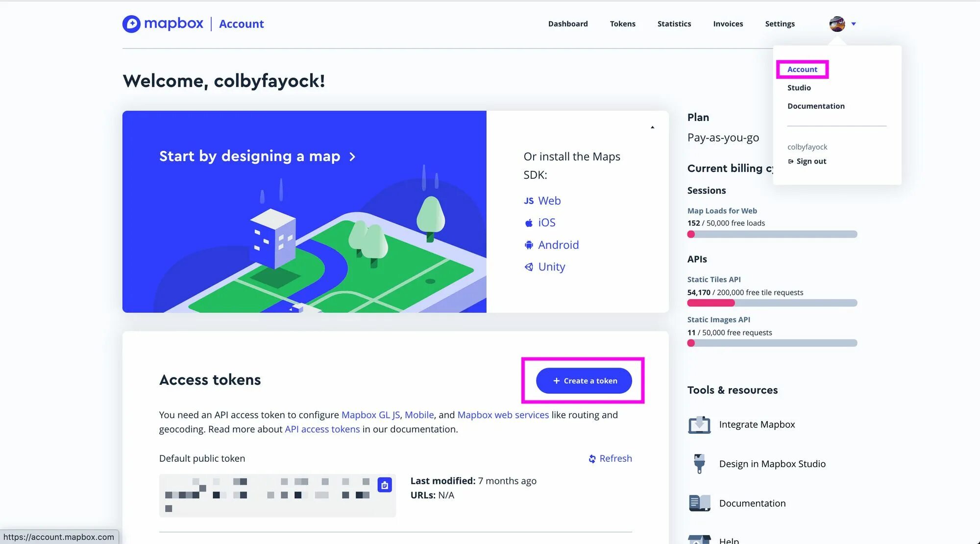The width and height of the screenshot is (980, 544).
Task: Click the Refresh token icon
Action: click(592, 459)
